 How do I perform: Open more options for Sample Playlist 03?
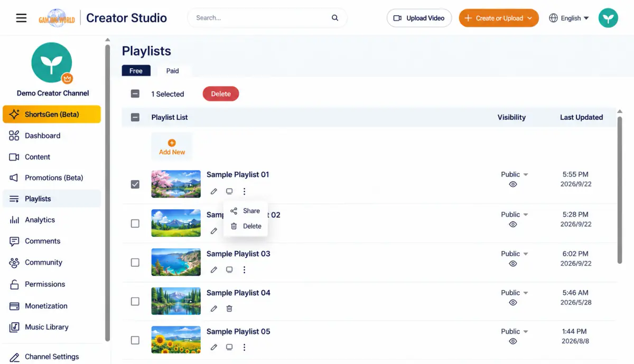(x=244, y=269)
